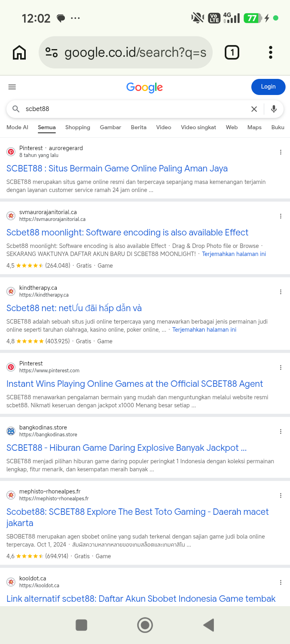
Task: Select the Mode AI tab
Action: [x=17, y=127]
